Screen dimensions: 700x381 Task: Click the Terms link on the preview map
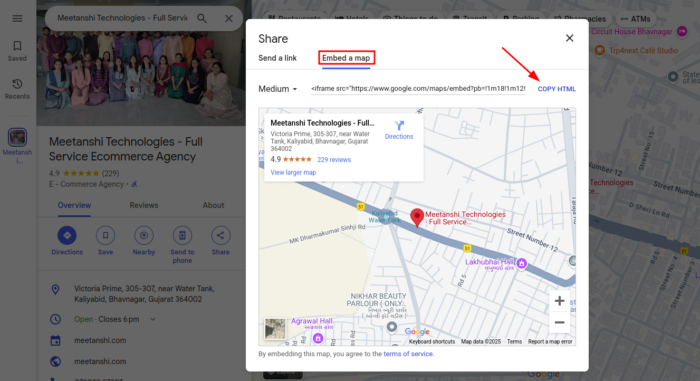click(514, 342)
